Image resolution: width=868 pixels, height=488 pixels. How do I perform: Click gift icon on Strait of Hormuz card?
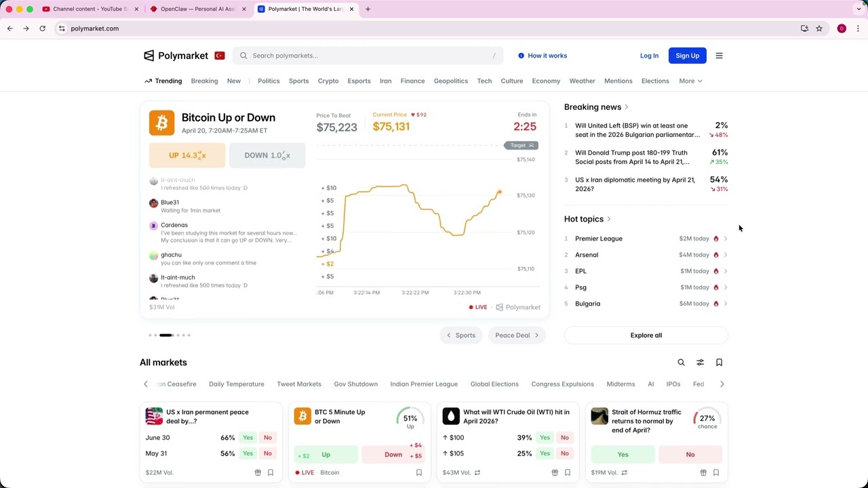click(703, 472)
